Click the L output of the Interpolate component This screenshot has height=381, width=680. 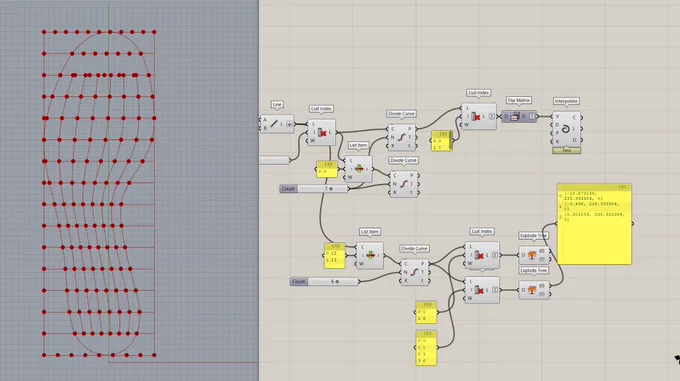tap(575, 129)
